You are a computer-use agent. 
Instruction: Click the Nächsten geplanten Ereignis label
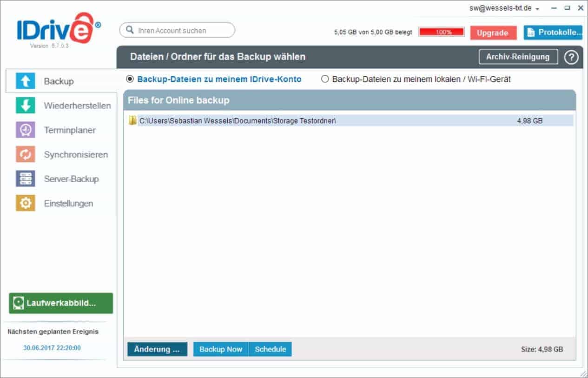click(x=53, y=332)
